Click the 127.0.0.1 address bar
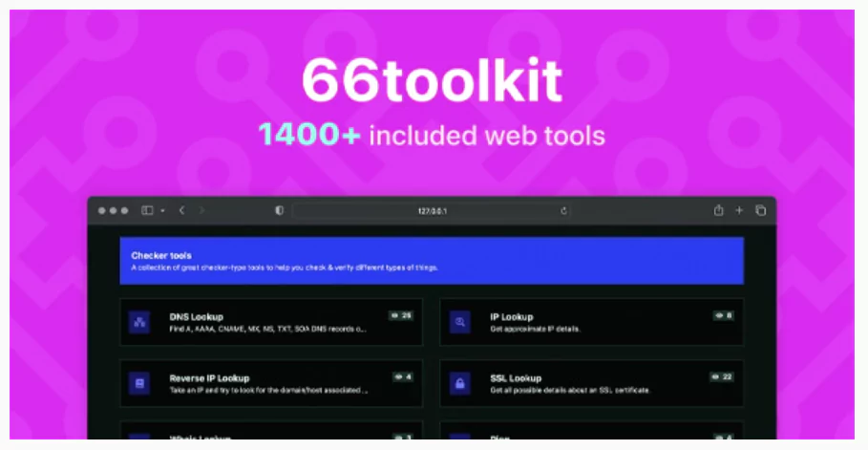This screenshot has height=450, width=868. coord(432,211)
